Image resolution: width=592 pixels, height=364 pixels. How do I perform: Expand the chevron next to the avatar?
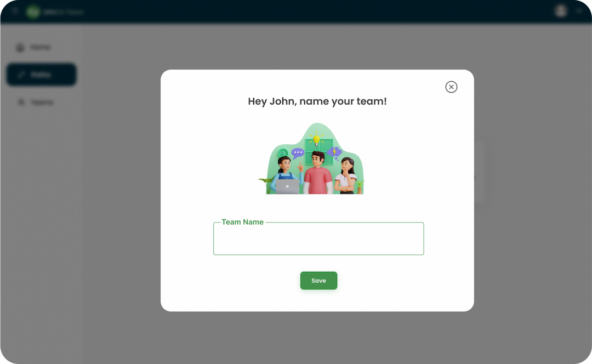coord(579,11)
